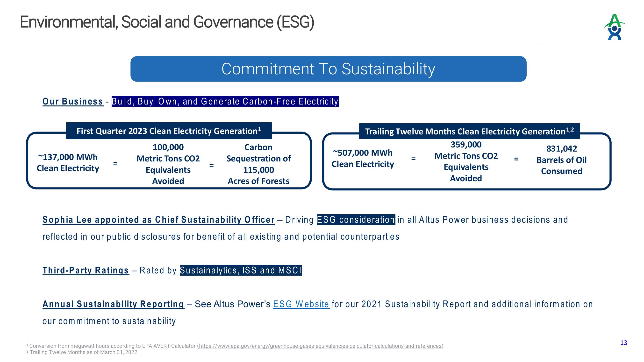Select 831,042 Barrels of Oil Consumed text
This screenshot has height=362, width=644.
pyautogui.click(x=561, y=160)
